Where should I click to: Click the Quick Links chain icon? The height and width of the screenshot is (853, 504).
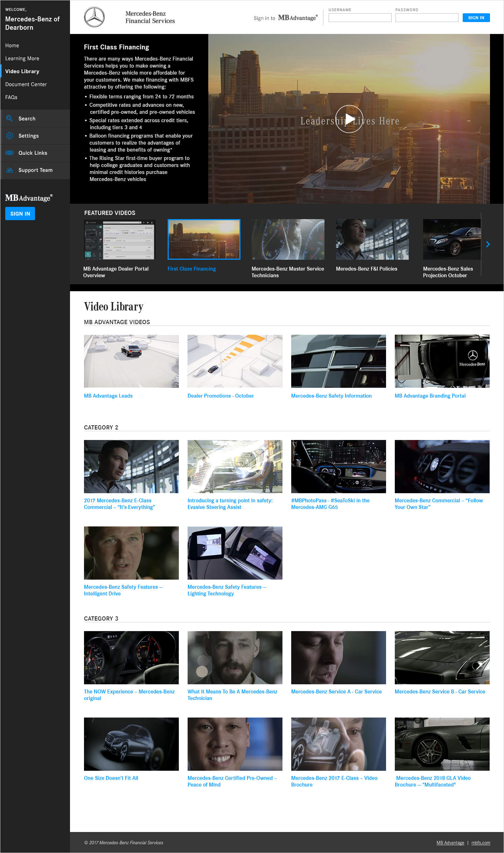click(9, 153)
